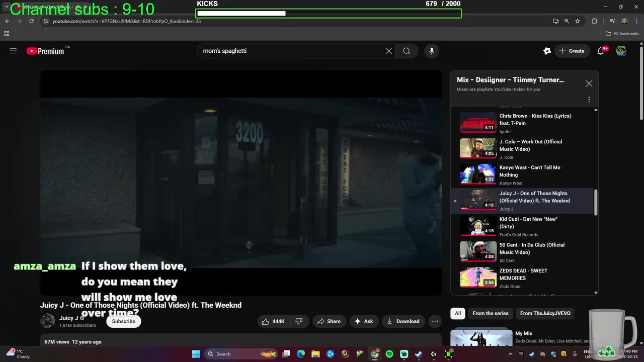Open Chrome apps grid shortcut
This screenshot has height=362, width=644.
[x=7, y=34]
